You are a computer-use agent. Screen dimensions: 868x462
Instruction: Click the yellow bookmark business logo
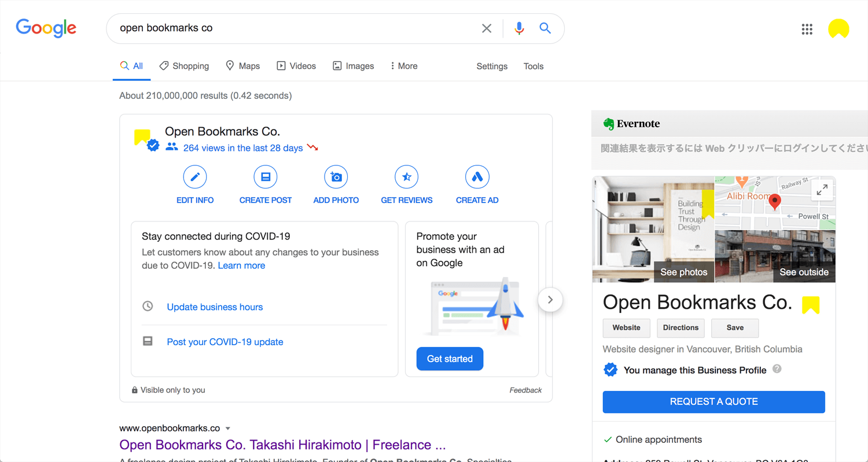pos(142,137)
